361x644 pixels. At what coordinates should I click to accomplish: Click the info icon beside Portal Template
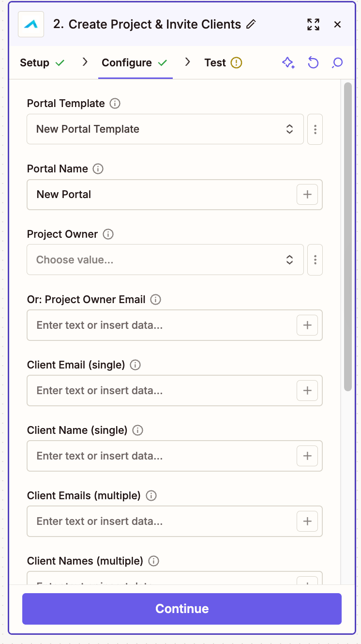[x=115, y=103]
